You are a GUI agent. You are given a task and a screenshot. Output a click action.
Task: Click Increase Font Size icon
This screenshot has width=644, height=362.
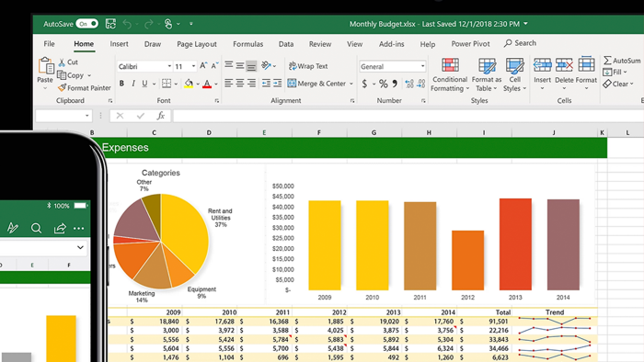(x=203, y=65)
